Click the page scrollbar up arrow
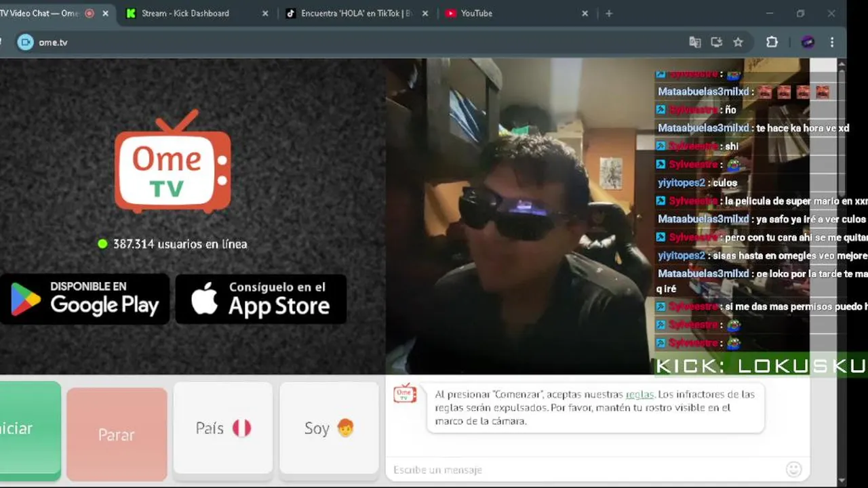This screenshot has height=488, width=868. [842, 64]
